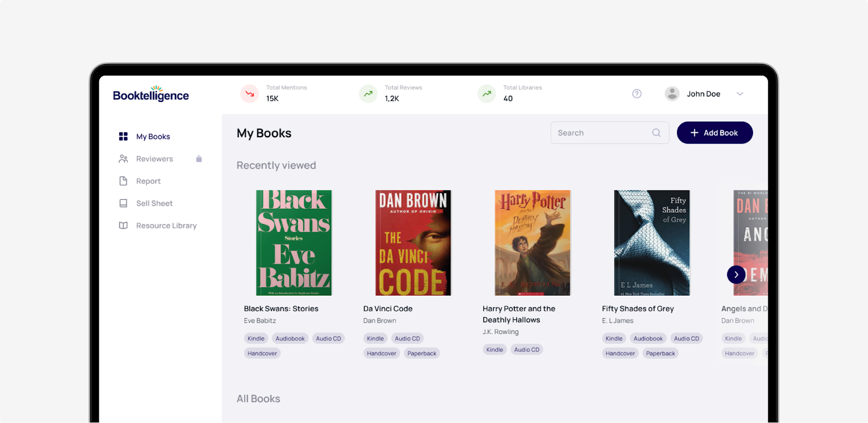The image size is (868, 423).
Task: Open the Sell Sheet section
Action: point(154,203)
